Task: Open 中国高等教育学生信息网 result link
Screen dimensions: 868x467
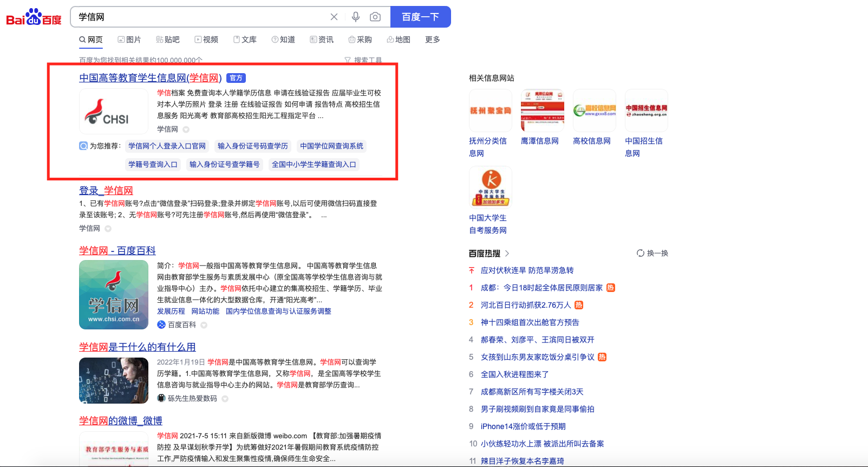Action: click(150, 78)
